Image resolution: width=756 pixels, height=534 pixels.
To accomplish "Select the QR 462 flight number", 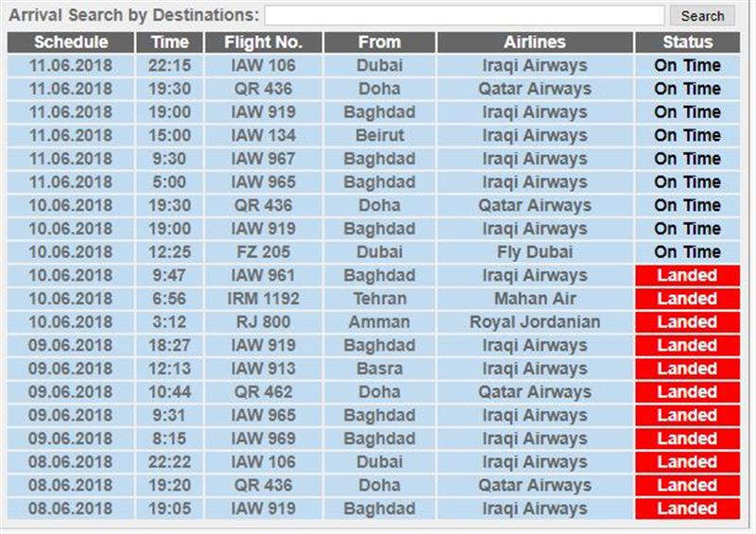I will pyautogui.click(x=264, y=391).
